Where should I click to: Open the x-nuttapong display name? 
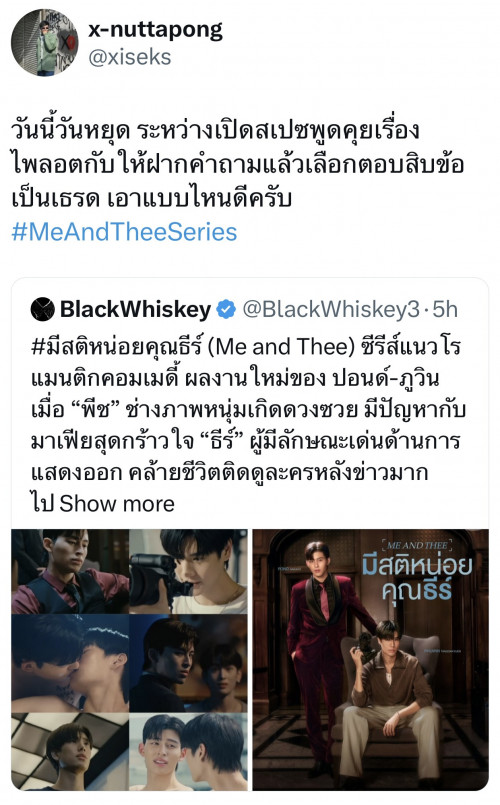coord(156,30)
